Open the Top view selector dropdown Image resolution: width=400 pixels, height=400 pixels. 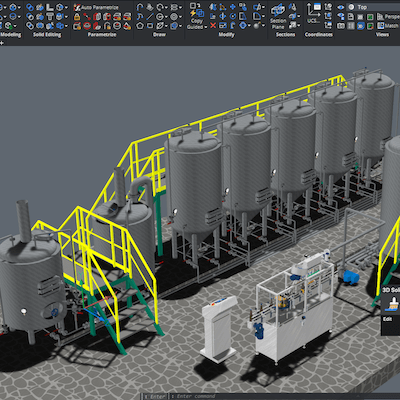[373, 7]
